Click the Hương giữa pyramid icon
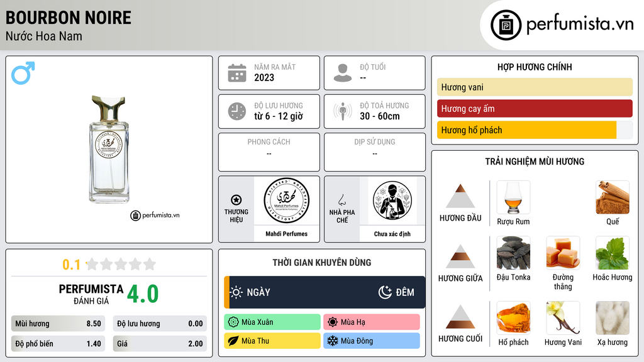Screen dimensions: 644x362 click(460, 256)
